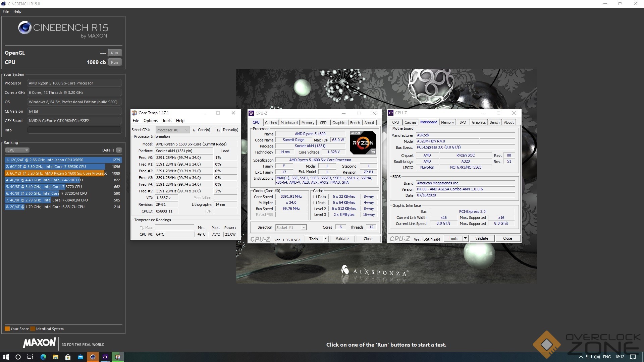Click Validate in the CPU-Z mainboard window
The image size is (644, 362).
point(481,238)
